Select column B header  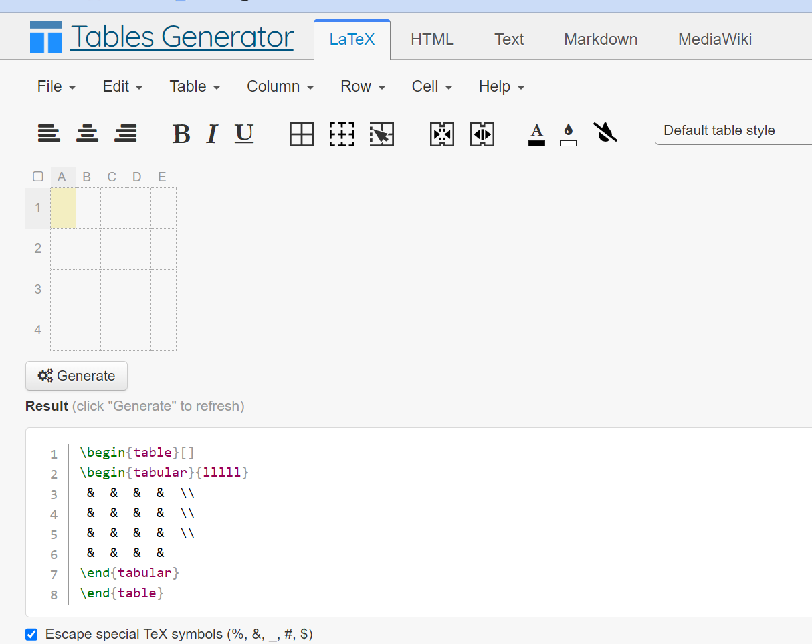87,177
